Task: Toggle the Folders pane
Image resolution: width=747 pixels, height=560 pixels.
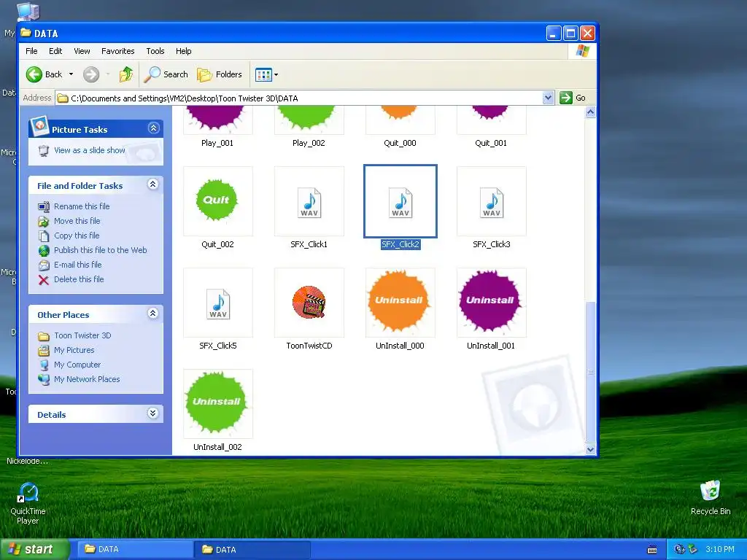Action: [x=220, y=74]
